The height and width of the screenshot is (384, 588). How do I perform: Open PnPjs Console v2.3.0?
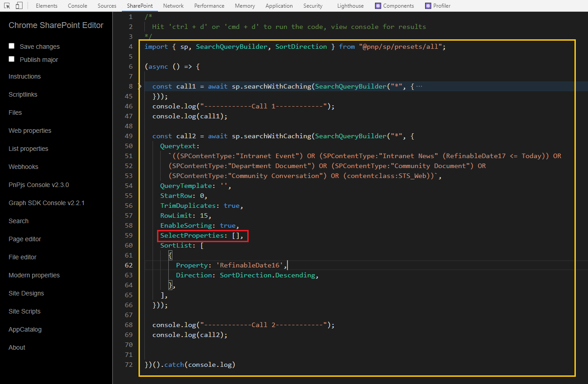pyautogui.click(x=39, y=185)
